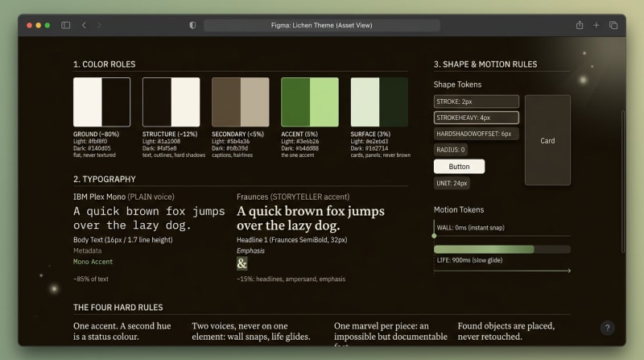Show tab overview icon

tap(613, 26)
